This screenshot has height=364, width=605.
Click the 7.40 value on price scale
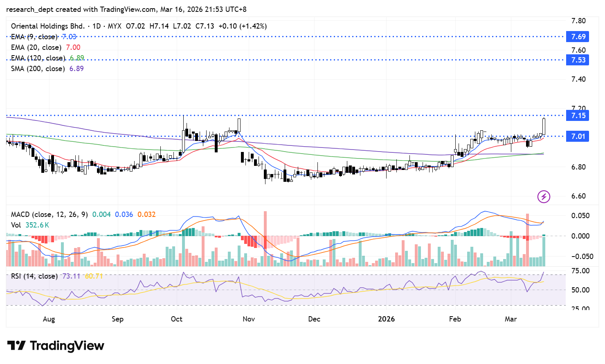coord(578,79)
